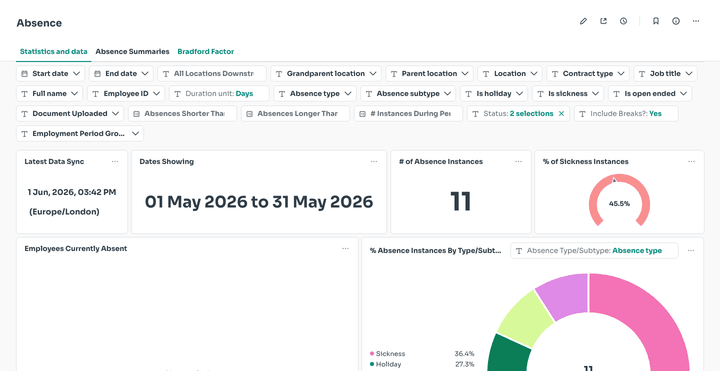Click calendar icon on Start date filter
720x371 pixels.
pos(24,73)
